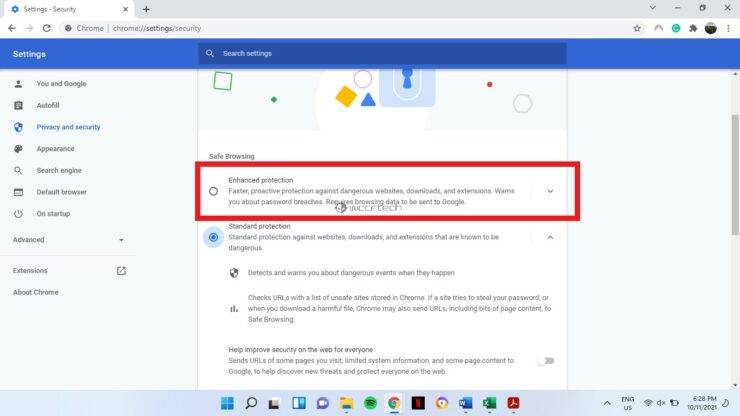Screen dimensions: 740x416
Task: Click the Safe Browsing heading
Action: (x=232, y=156)
